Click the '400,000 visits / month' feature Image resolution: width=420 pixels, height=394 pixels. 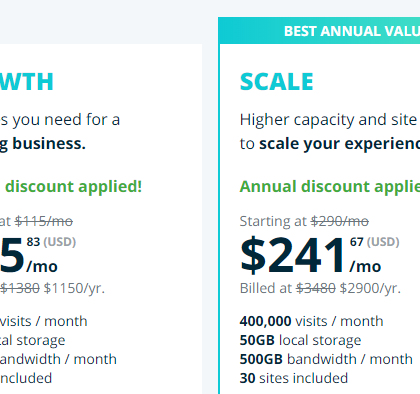coord(311,321)
